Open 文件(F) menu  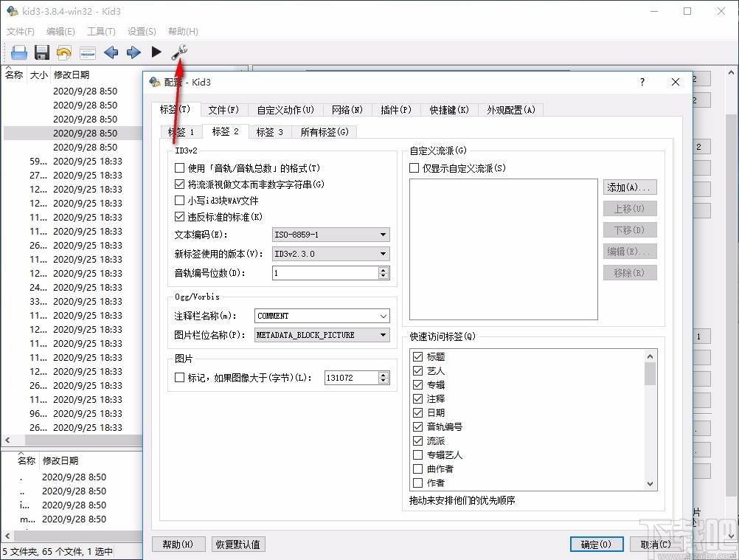pyautogui.click(x=20, y=32)
